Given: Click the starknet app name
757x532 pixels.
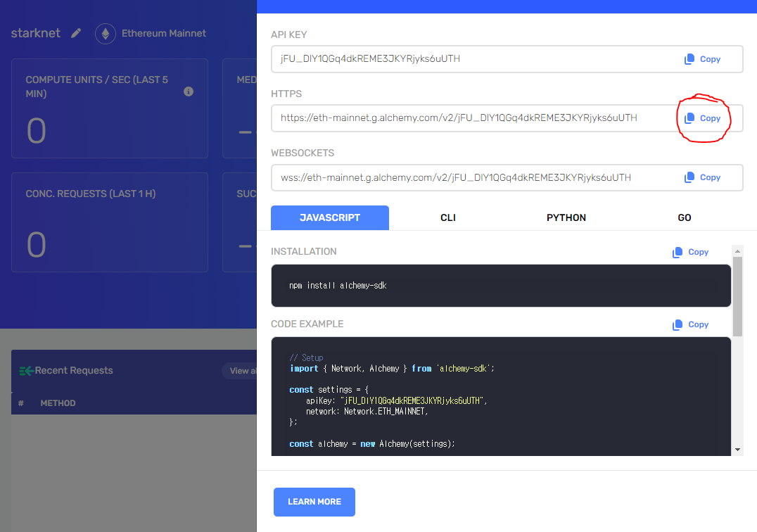Looking at the screenshot, I should [36, 33].
